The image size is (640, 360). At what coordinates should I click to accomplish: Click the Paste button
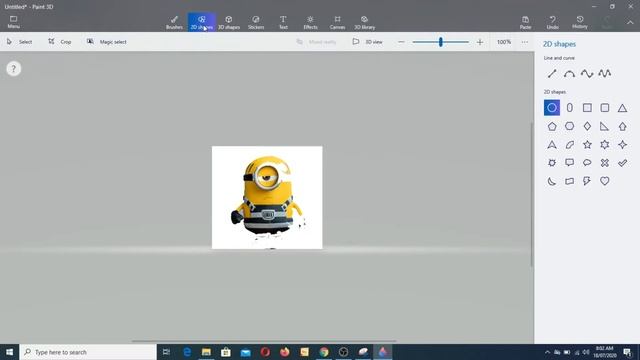tap(525, 22)
